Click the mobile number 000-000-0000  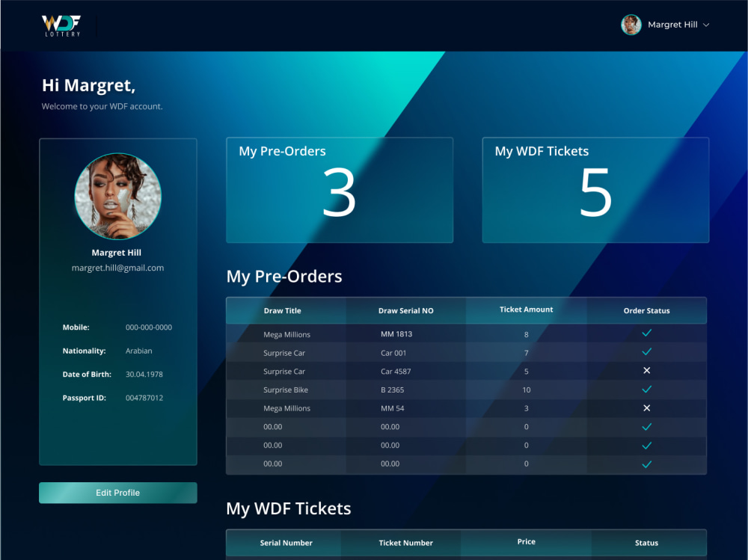click(x=149, y=327)
